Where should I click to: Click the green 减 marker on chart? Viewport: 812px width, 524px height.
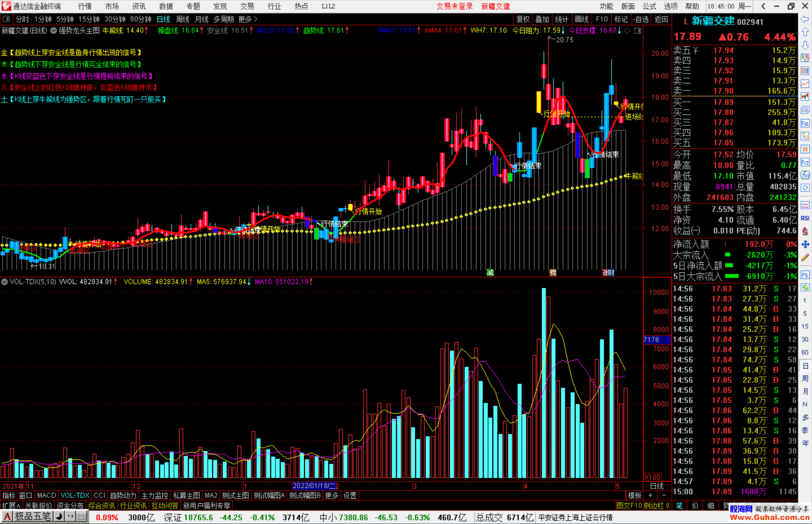click(x=490, y=273)
